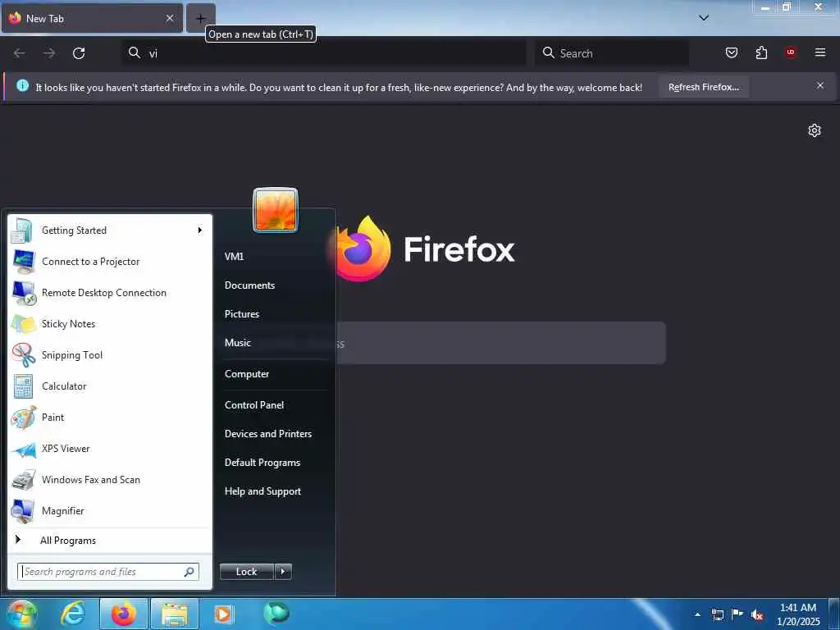
Task: Click the network tray icon
Action: pos(717,615)
